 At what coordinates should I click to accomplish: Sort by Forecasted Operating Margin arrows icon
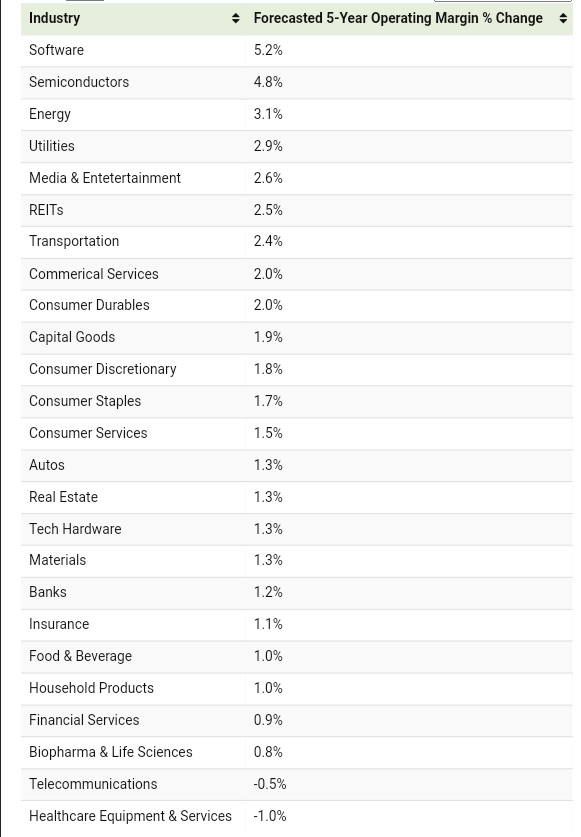click(563, 18)
